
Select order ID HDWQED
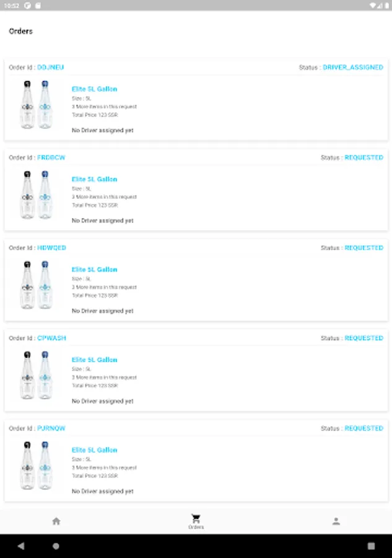[x=51, y=248]
